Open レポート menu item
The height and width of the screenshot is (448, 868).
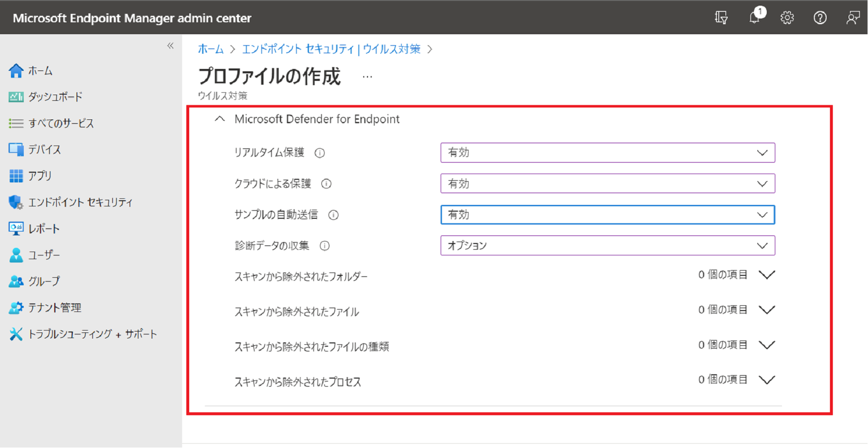point(44,229)
